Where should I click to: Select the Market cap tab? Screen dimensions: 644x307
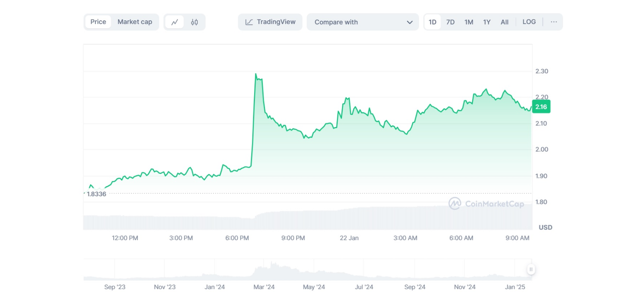pos(135,22)
